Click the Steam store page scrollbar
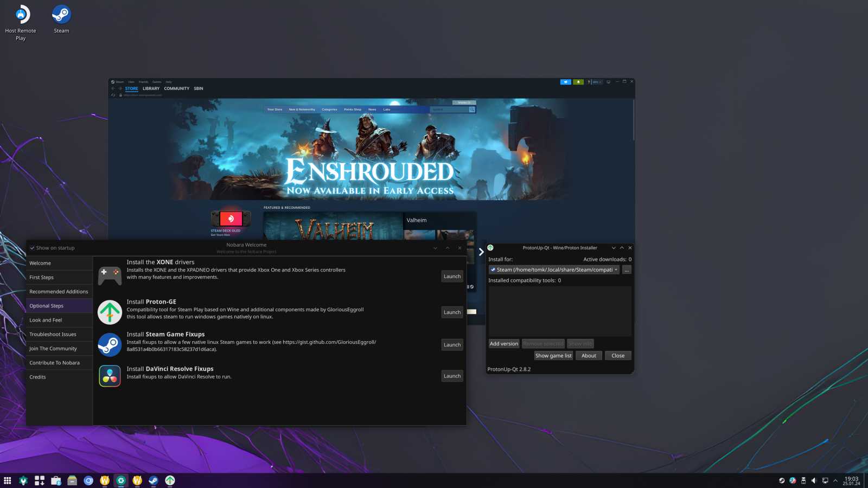Screen dimensions: 868x488 point(633,120)
